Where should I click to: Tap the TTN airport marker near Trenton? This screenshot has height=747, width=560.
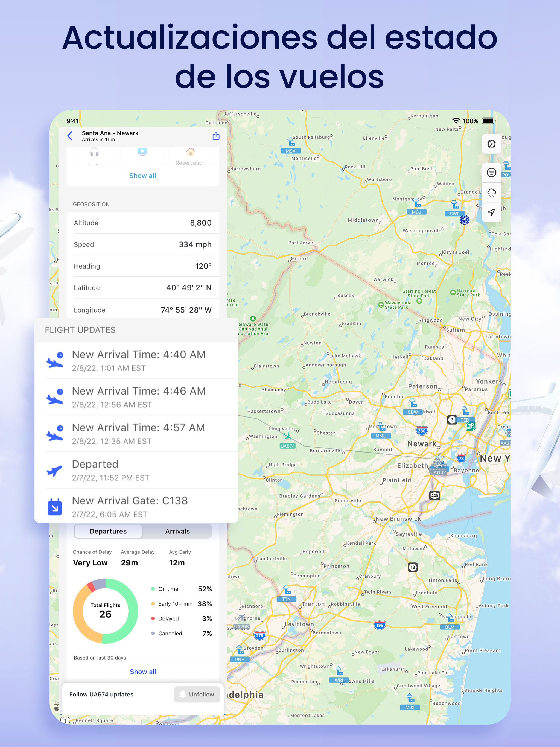(x=286, y=590)
